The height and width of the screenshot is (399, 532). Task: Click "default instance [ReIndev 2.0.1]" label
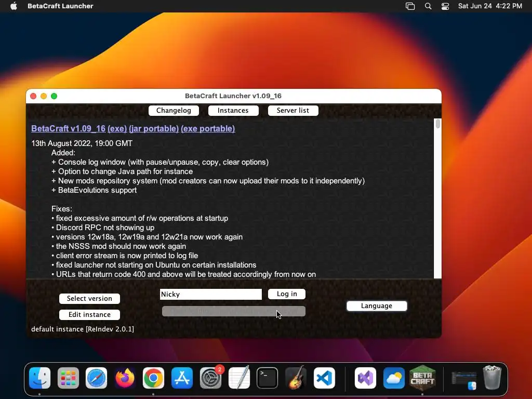click(83, 329)
